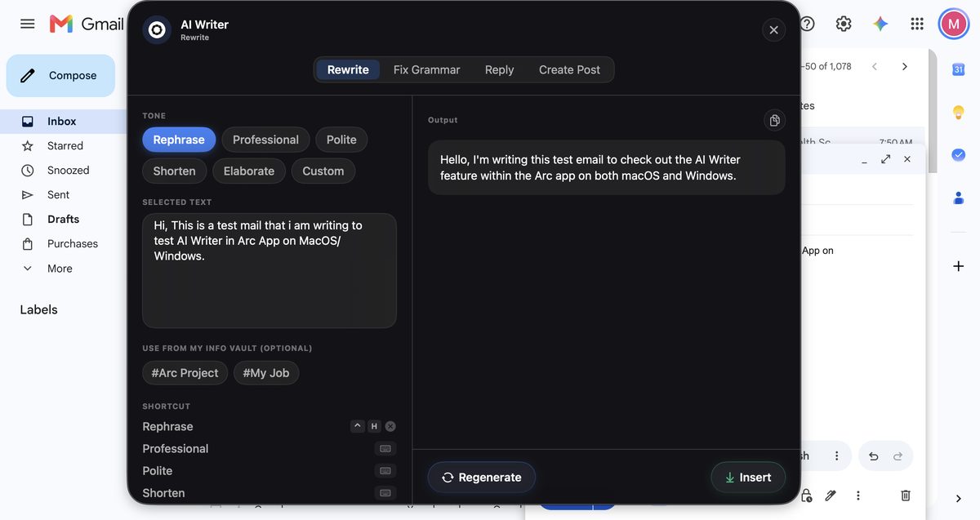Hide the side panel chevron
Screen dimensions: 980x520
(959, 499)
